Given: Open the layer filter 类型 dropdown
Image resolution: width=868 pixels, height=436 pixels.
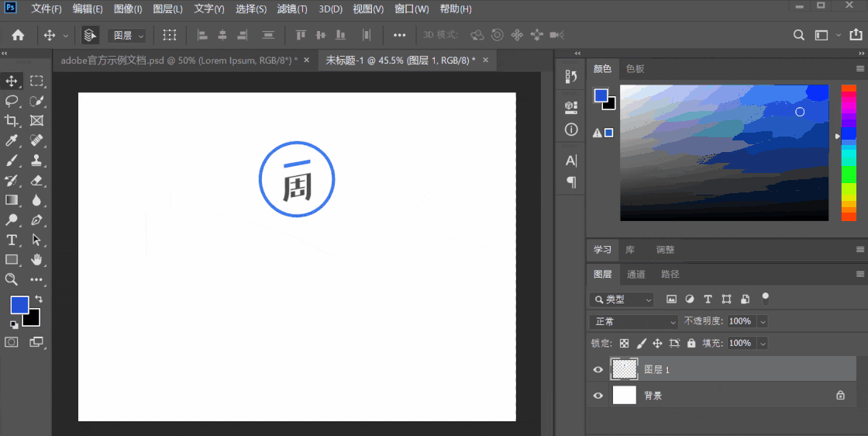Looking at the screenshot, I should (x=622, y=299).
